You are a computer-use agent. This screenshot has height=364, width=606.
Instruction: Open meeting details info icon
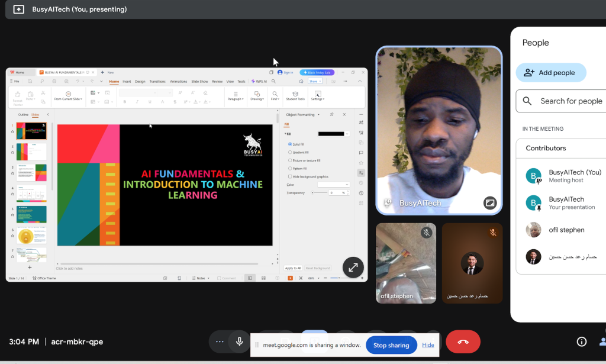[x=582, y=342]
